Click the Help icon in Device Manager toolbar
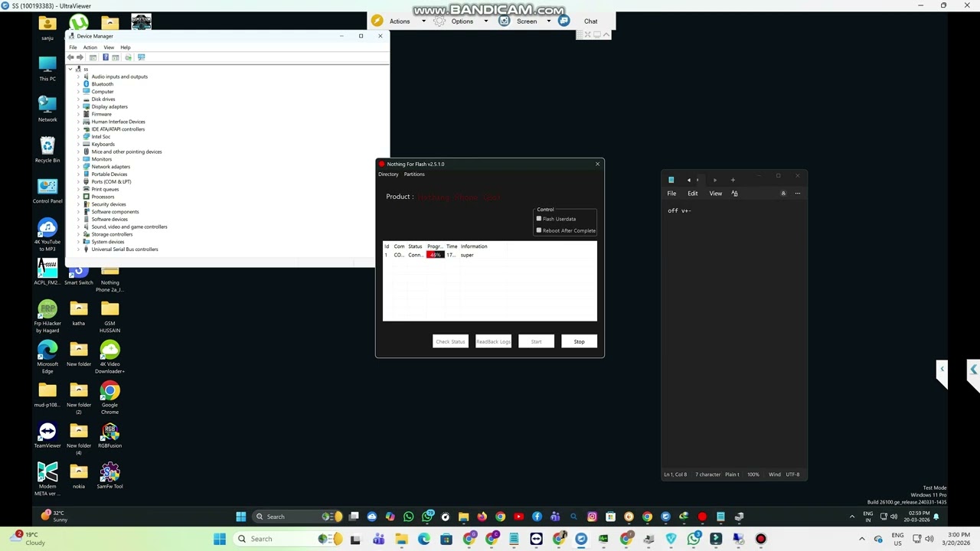 pyautogui.click(x=106, y=57)
